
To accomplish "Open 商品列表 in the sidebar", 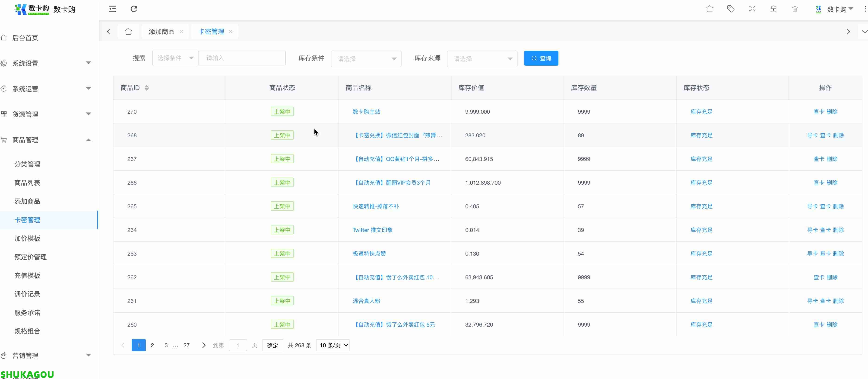I will pyautogui.click(x=27, y=183).
